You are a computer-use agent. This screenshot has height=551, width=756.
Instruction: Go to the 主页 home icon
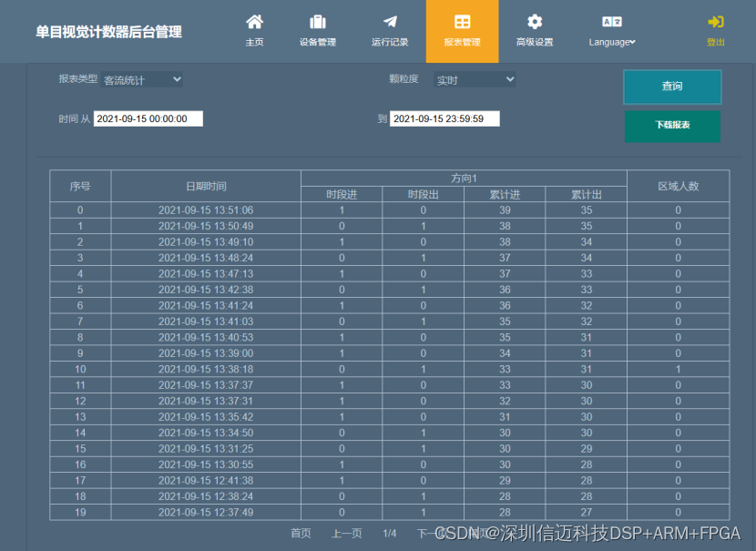(x=254, y=22)
